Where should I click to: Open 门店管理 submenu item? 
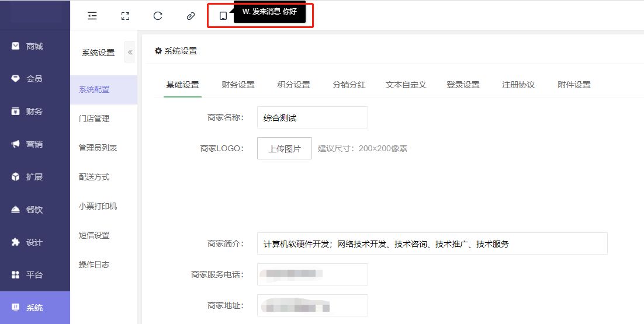click(94, 119)
